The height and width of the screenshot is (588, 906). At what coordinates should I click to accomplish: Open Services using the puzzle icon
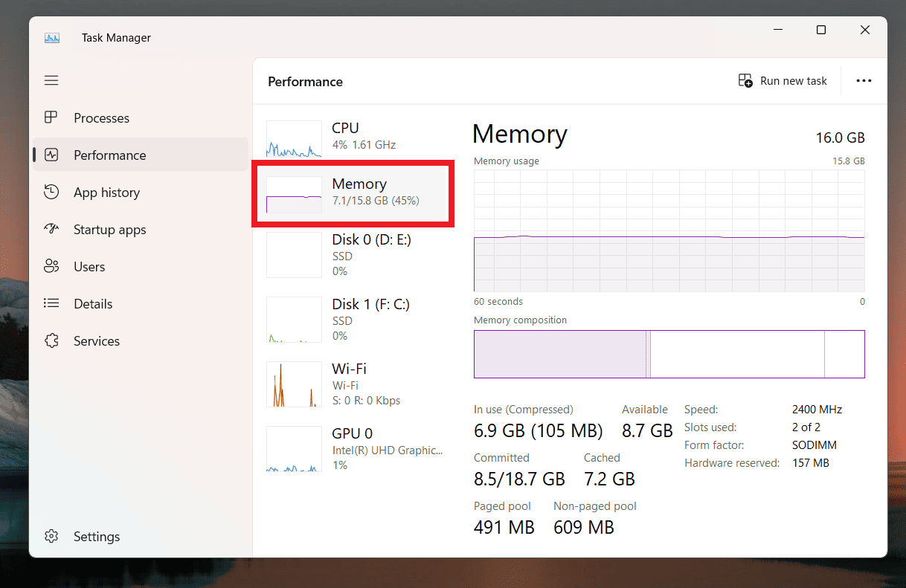[51, 340]
